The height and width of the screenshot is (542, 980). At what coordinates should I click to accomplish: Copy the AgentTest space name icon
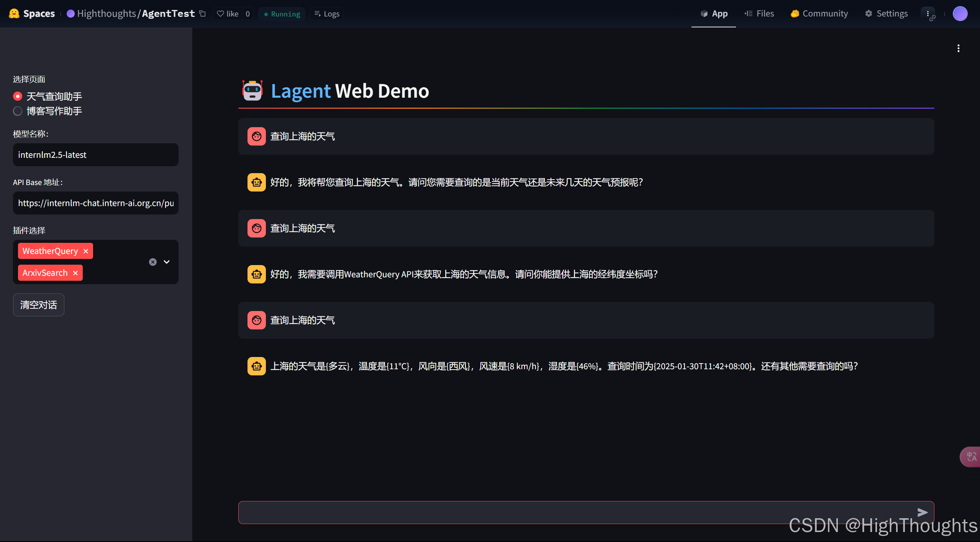[x=203, y=14]
